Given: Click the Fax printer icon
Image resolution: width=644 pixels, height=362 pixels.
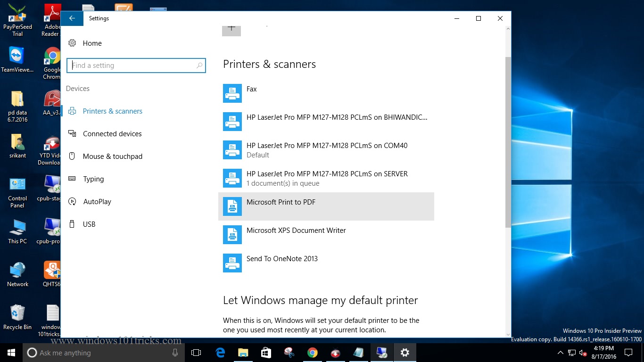Looking at the screenshot, I should (x=232, y=93).
